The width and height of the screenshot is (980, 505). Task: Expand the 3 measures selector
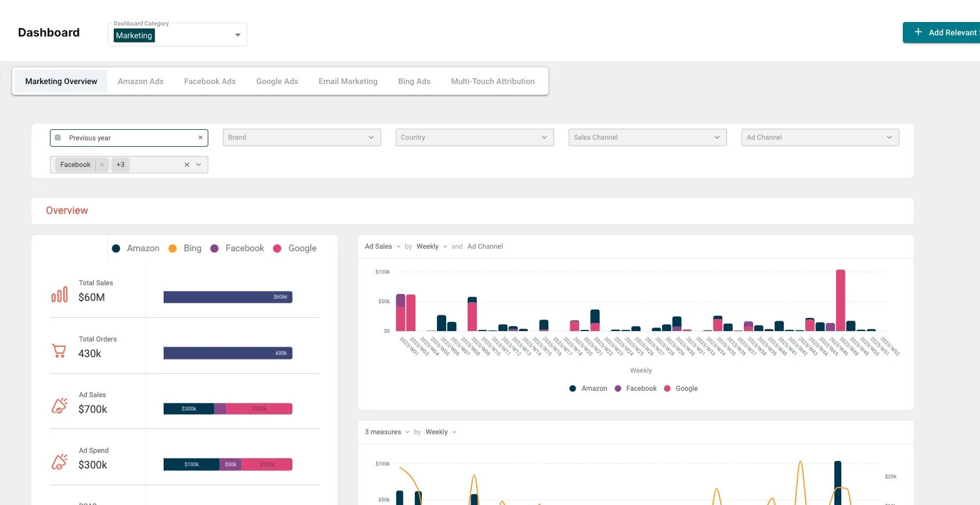coord(387,432)
